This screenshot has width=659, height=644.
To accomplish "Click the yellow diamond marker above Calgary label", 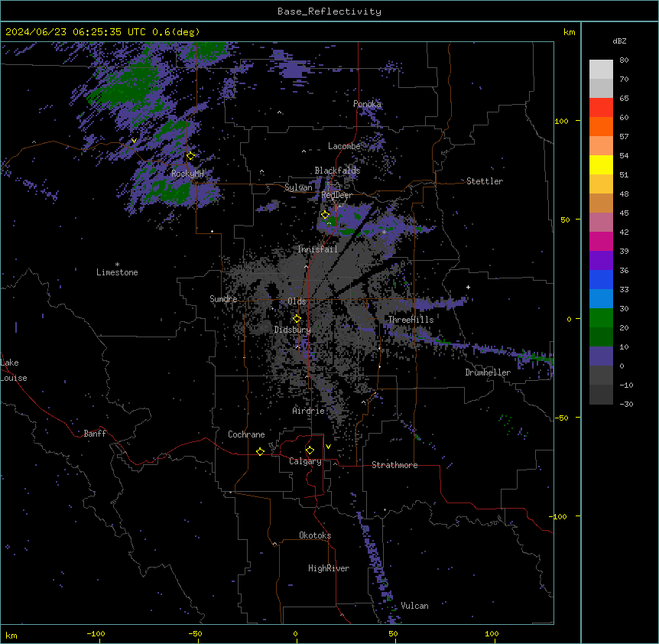I will (x=310, y=450).
